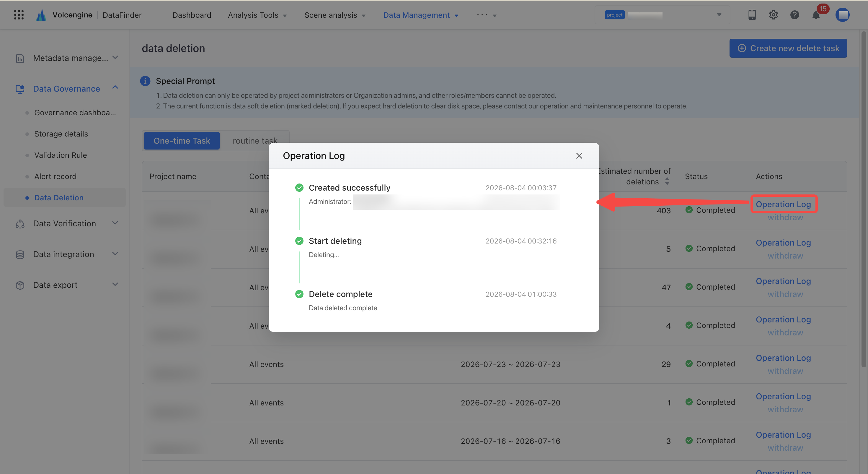
Task: Open the project selector dropdown
Action: pos(663,15)
